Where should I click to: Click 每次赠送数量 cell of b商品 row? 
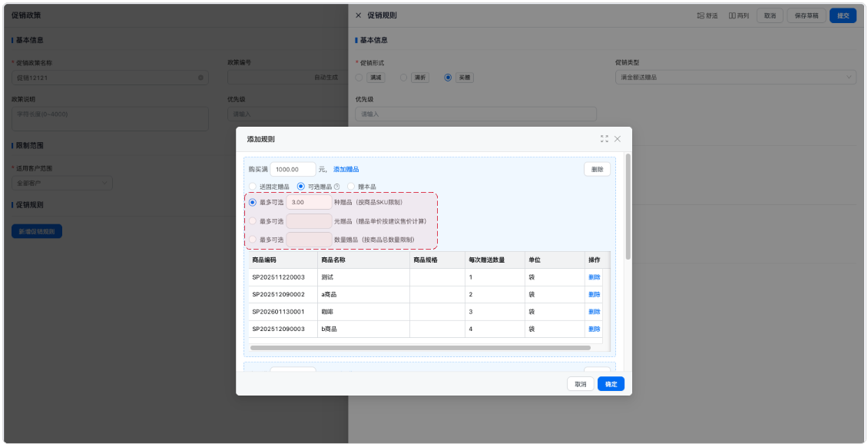click(x=495, y=329)
